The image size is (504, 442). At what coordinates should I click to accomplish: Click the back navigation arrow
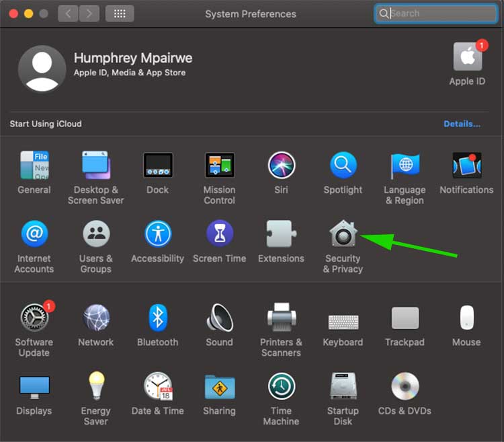[68, 13]
